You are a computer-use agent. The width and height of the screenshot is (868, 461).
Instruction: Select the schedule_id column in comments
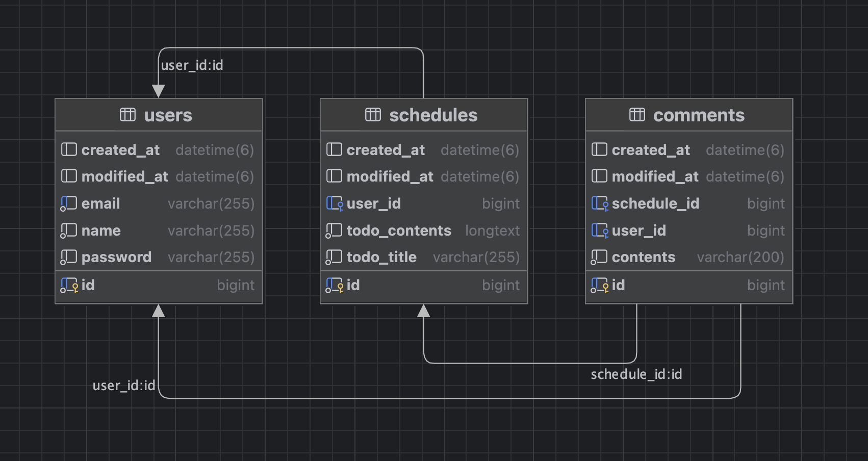coord(689,203)
